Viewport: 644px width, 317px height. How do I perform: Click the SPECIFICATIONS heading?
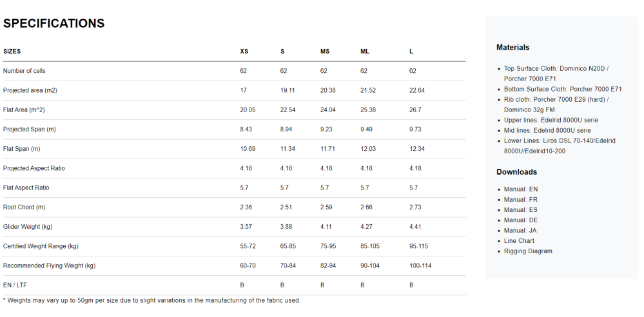tap(54, 23)
